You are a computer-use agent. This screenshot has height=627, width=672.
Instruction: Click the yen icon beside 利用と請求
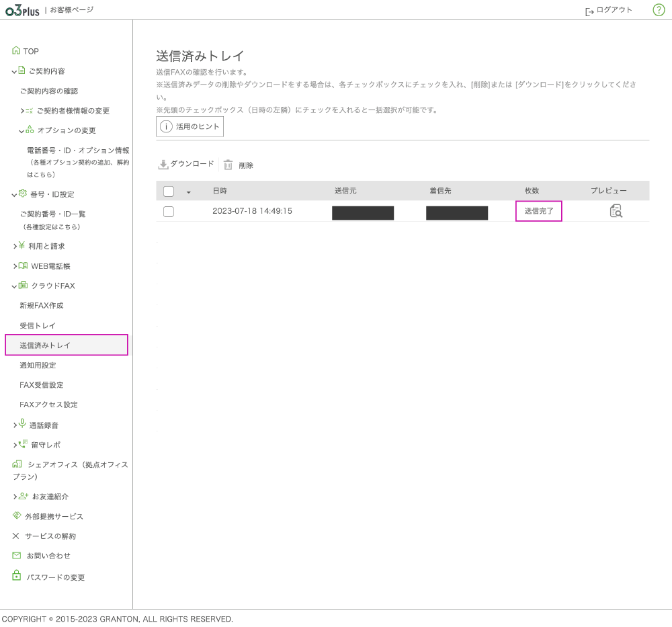pyautogui.click(x=22, y=245)
